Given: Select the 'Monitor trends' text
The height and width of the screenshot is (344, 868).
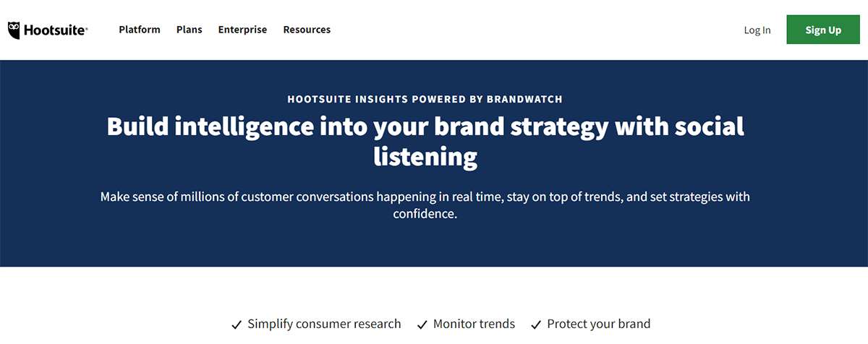Looking at the screenshot, I should pyautogui.click(x=474, y=324).
